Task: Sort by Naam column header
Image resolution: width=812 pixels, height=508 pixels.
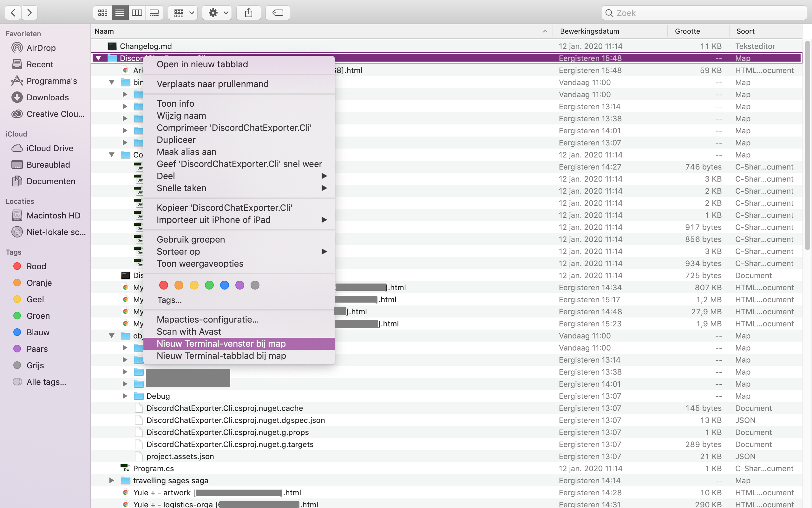Action: click(321, 31)
